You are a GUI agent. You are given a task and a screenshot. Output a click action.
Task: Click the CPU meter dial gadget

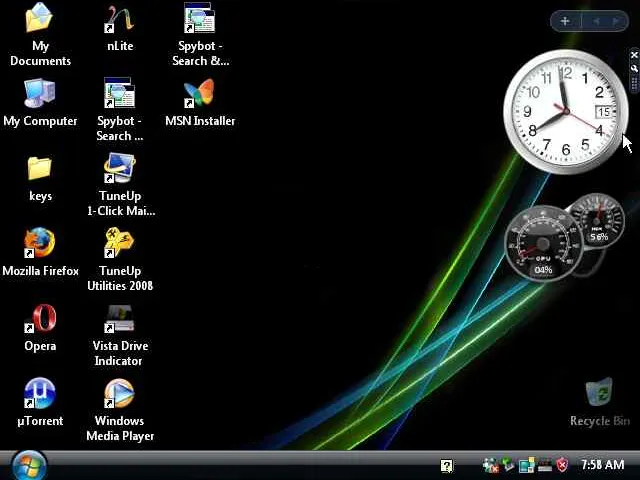[x=542, y=244]
